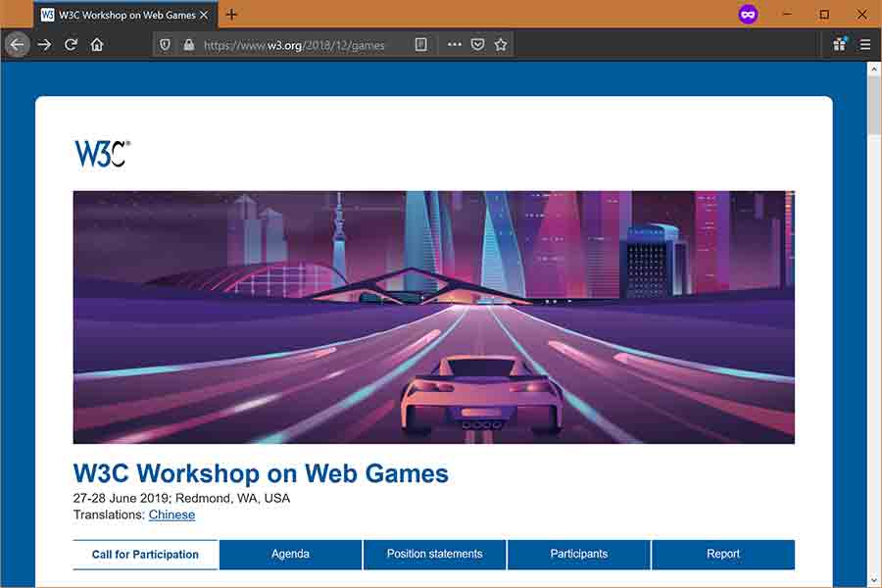
Task: Bookmark this page with the star
Action: 501,44
